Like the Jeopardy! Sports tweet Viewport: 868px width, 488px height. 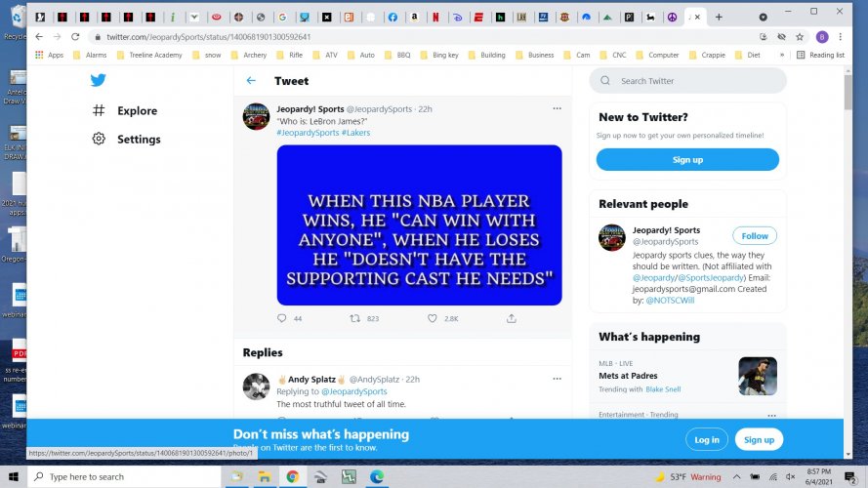tap(433, 318)
